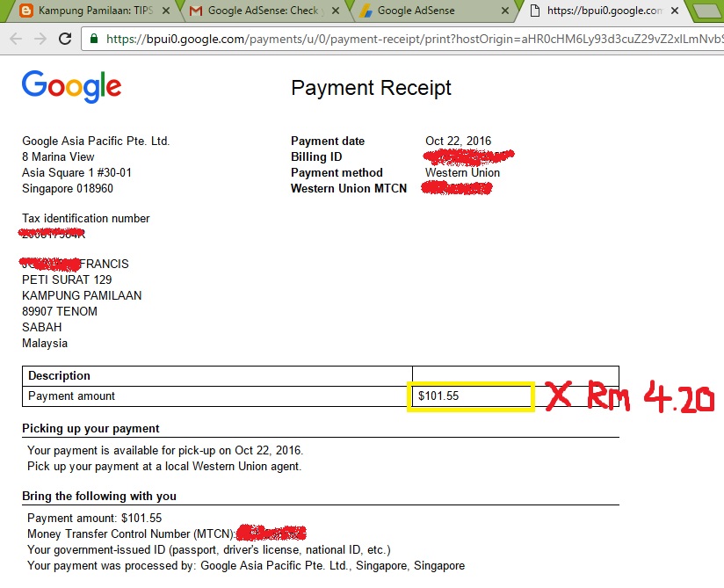Click the Payment date label
This screenshot has height=588, width=724.
pos(328,141)
